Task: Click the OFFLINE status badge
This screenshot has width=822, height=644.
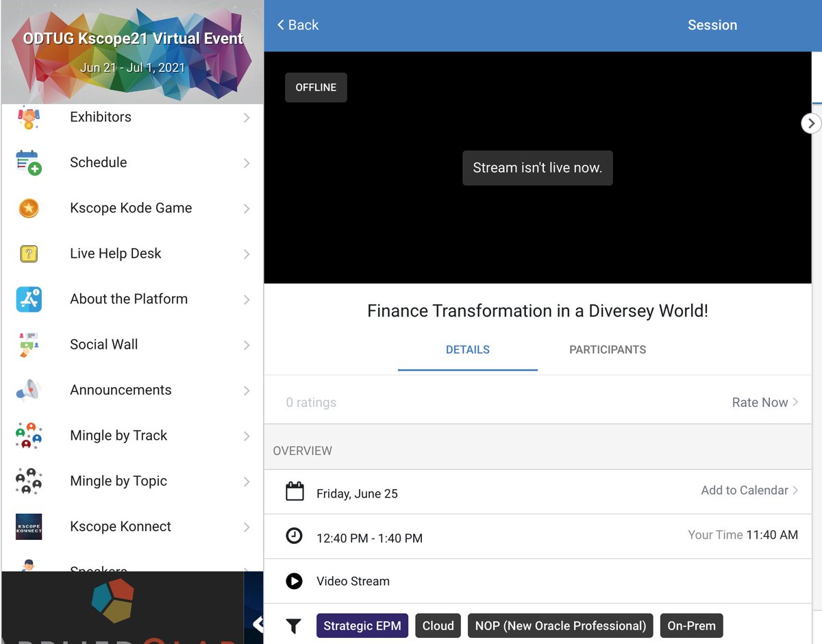Action: click(316, 88)
